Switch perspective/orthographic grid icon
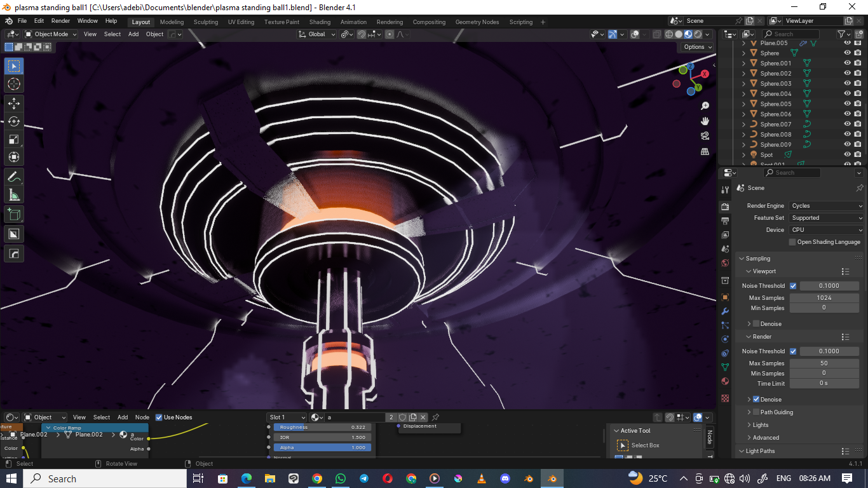Image resolution: width=868 pixels, height=488 pixels. [x=705, y=151]
